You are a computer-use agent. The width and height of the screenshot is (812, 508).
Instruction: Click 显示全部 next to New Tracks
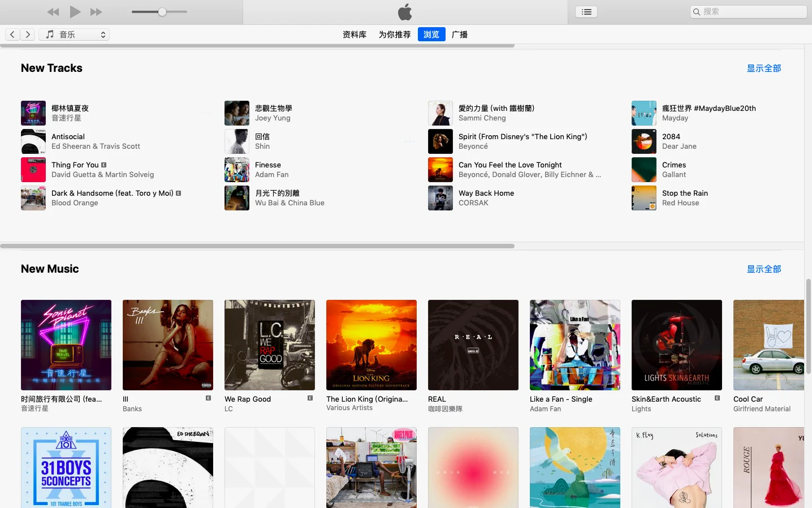tap(764, 68)
